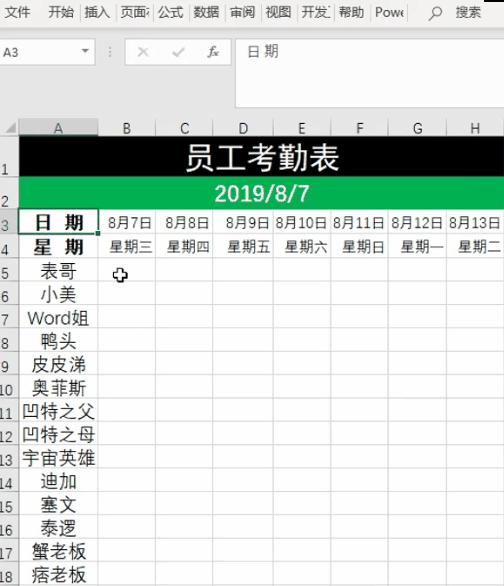
Task: Select the 星期五 cell
Action: [243, 246]
